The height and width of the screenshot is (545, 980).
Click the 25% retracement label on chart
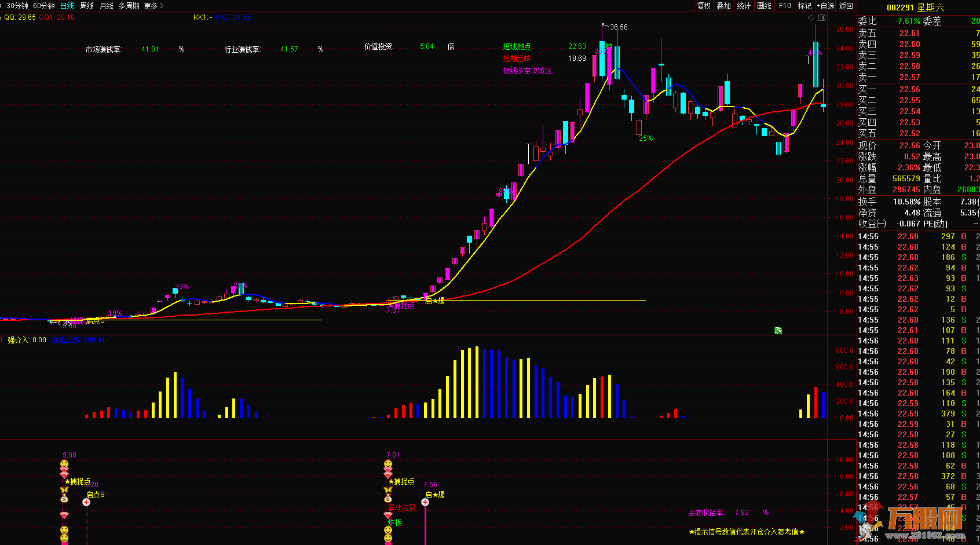point(646,138)
